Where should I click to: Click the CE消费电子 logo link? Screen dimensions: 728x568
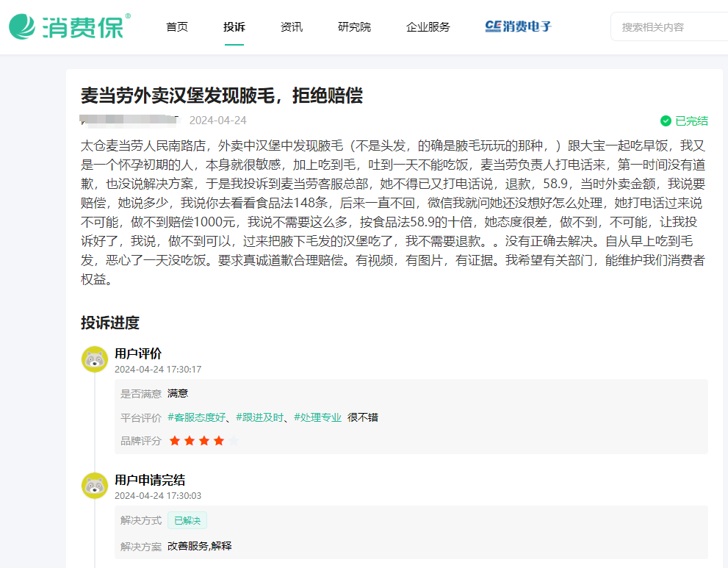click(x=518, y=26)
